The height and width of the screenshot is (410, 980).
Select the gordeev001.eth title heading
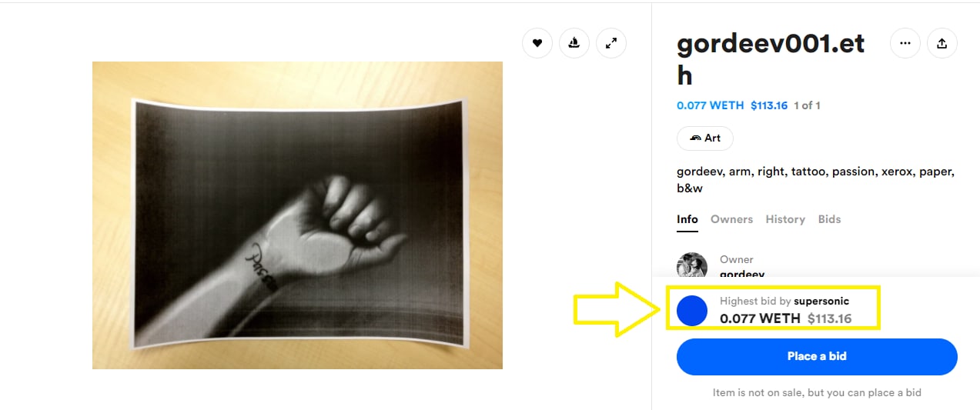(x=771, y=59)
